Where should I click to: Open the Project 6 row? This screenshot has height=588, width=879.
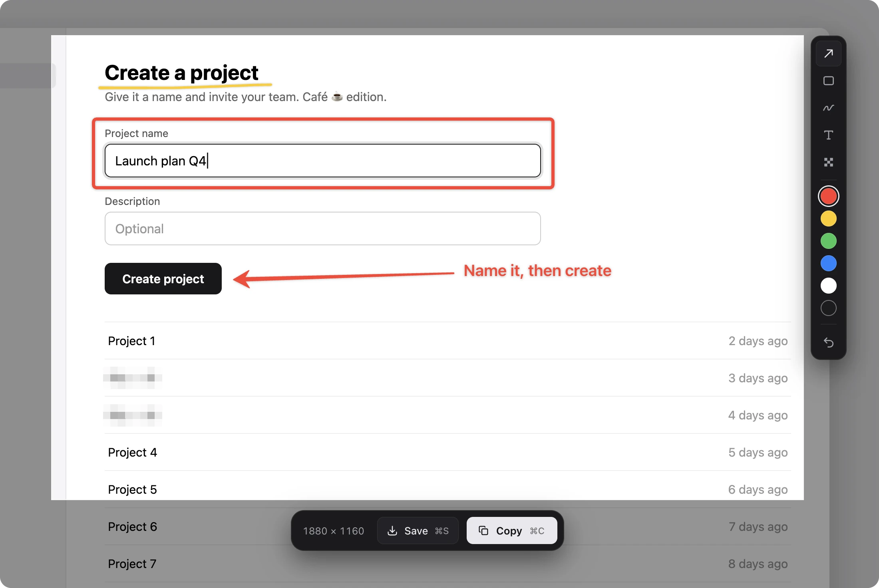tap(447, 526)
